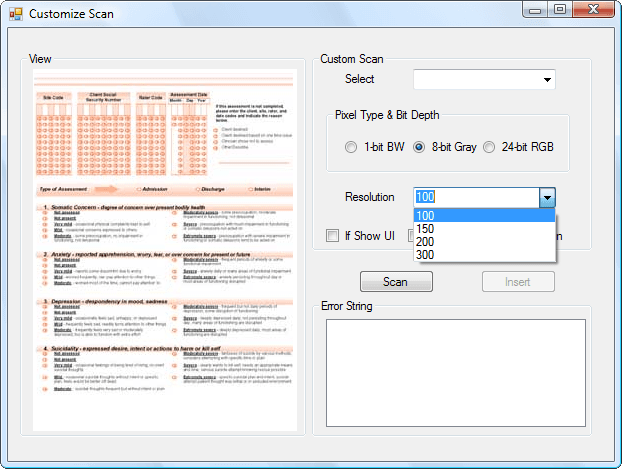The image size is (622, 469).
Task: Choose 300 resolution option
Action: (x=484, y=255)
